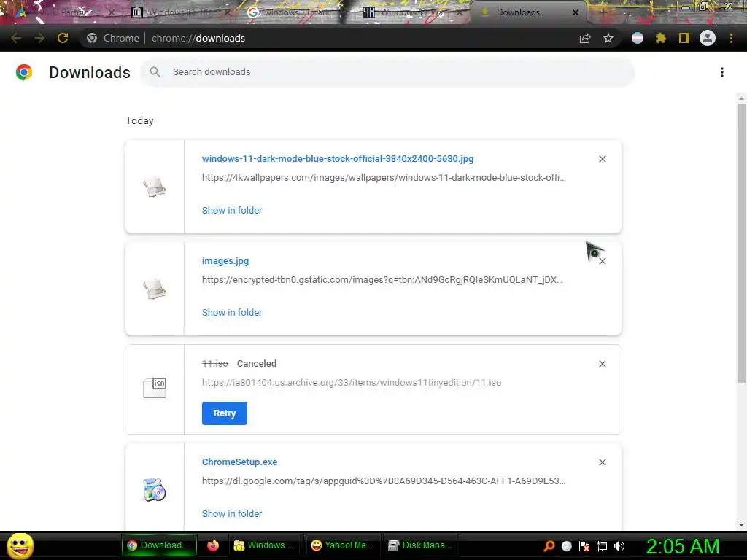Click the dl.google.com source URL
This screenshot has width=747, height=560.
pos(384,481)
